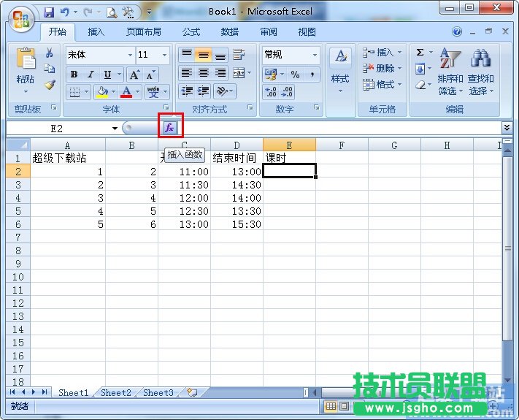Switch to the 视图 ribbon tab
The height and width of the screenshot is (420, 519).
[307, 32]
